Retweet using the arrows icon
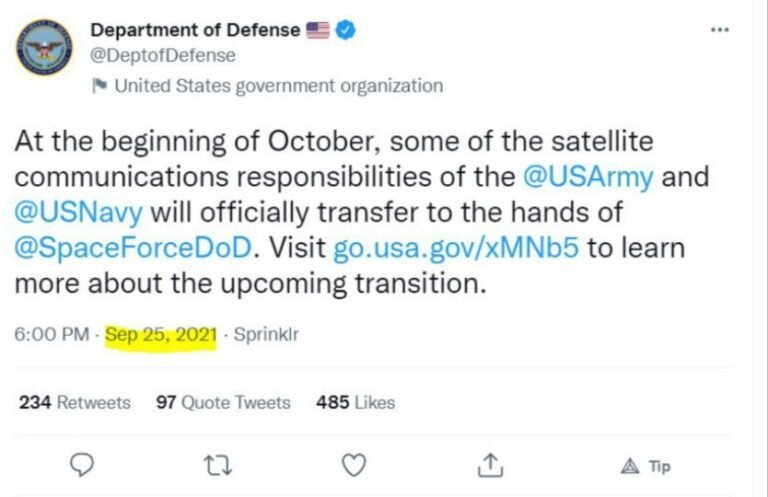The width and height of the screenshot is (768, 497). point(217,464)
